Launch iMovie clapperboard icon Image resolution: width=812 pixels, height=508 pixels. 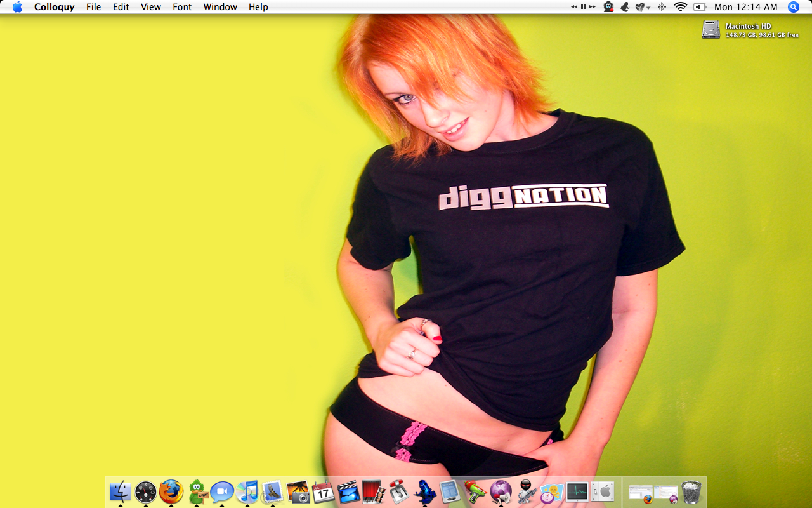point(348,492)
